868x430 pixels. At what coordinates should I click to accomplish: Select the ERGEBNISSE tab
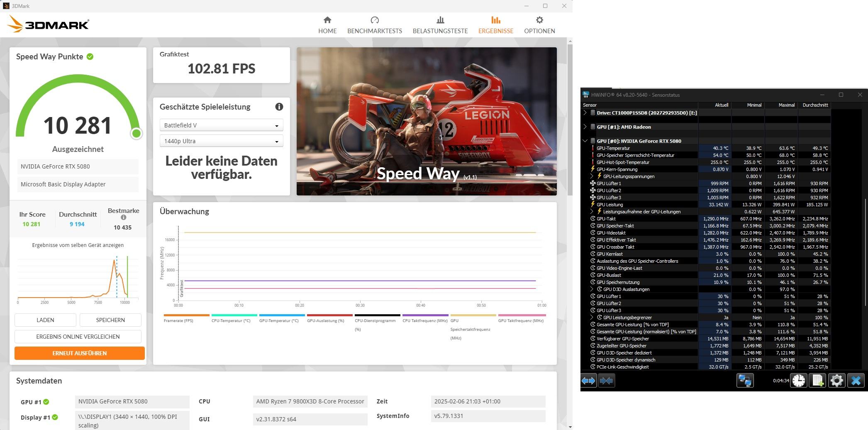point(496,25)
